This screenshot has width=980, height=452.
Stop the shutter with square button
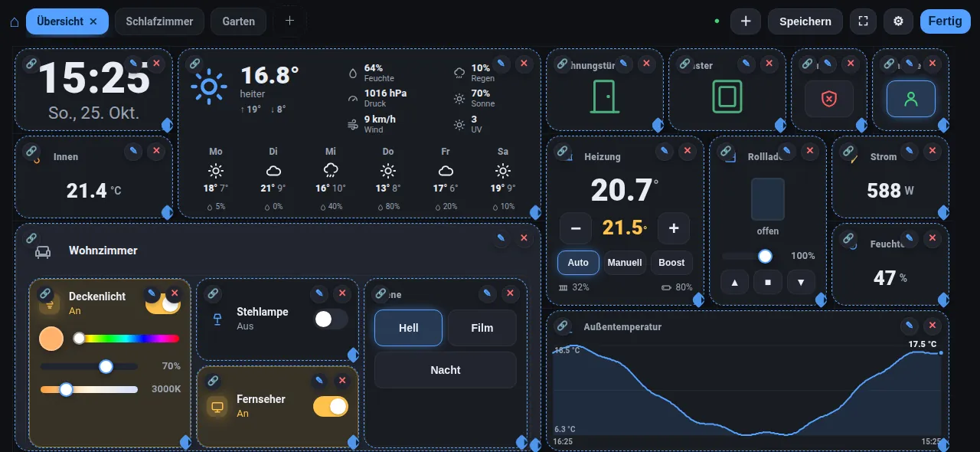[x=768, y=282]
